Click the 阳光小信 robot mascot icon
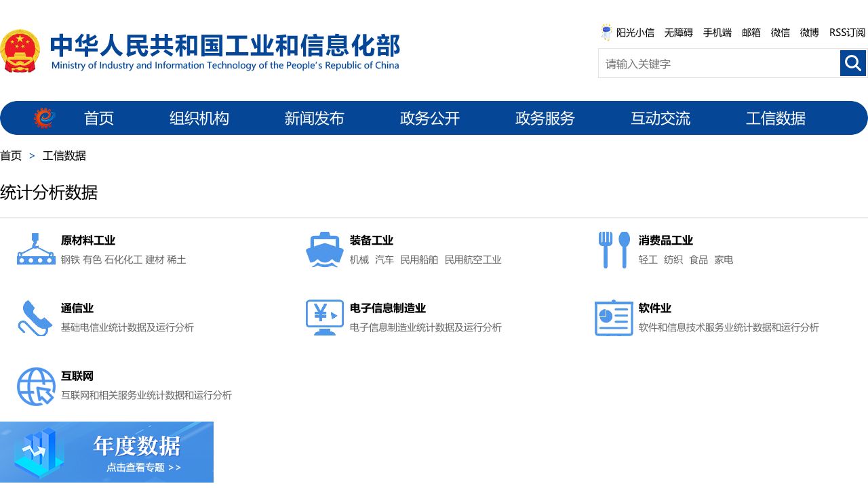The width and height of the screenshot is (868, 488). coord(606,32)
